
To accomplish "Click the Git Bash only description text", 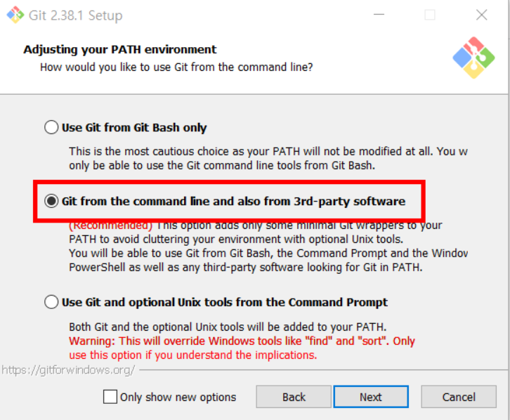I will click(268, 158).
